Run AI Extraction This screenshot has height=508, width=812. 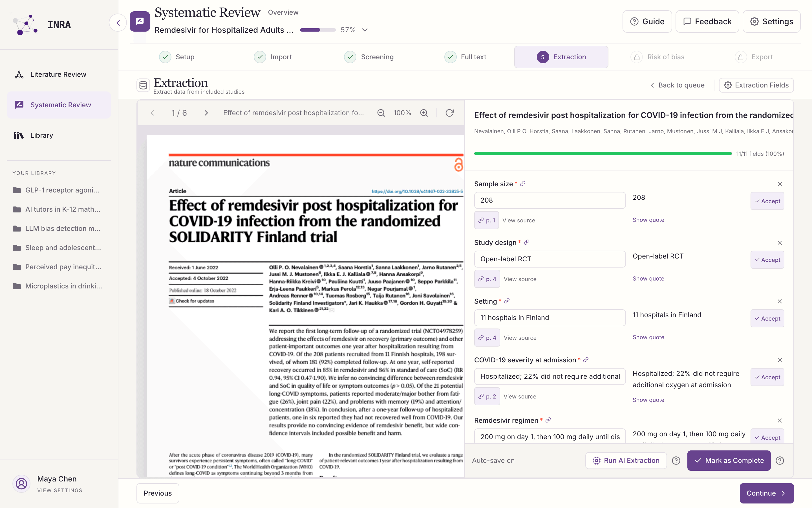point(626,461)
